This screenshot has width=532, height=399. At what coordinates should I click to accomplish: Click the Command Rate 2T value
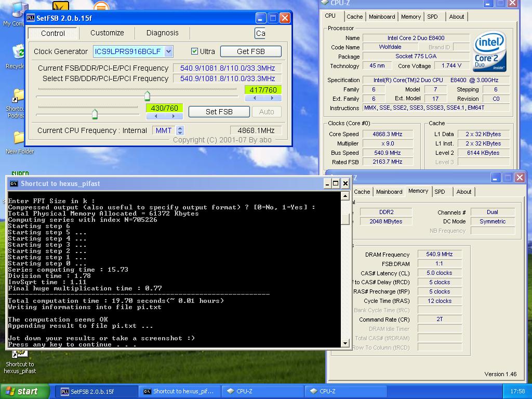click(440, 320)
